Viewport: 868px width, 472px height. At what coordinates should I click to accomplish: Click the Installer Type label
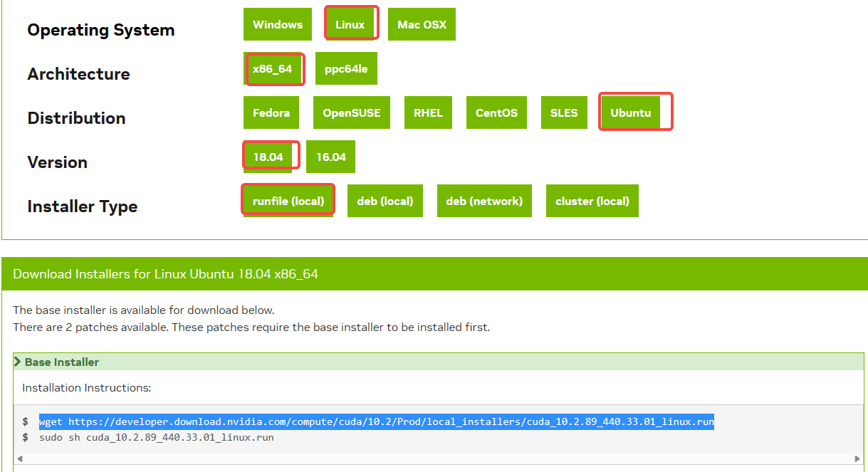83,206
